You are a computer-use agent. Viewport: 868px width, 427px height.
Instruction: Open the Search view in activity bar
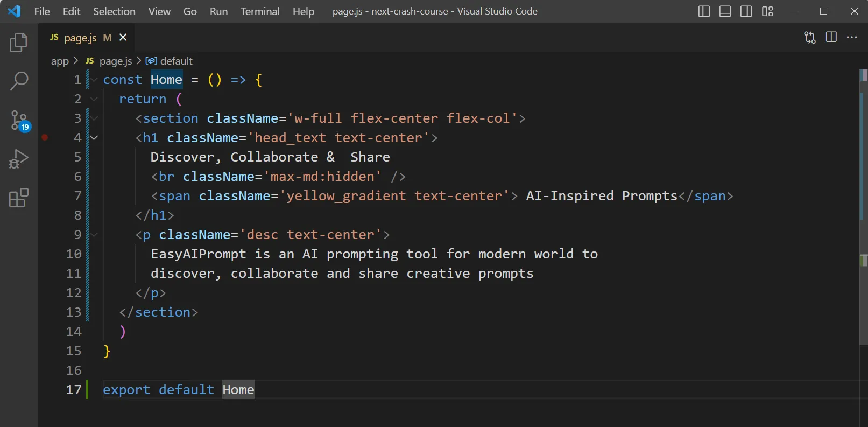(19, 81)
